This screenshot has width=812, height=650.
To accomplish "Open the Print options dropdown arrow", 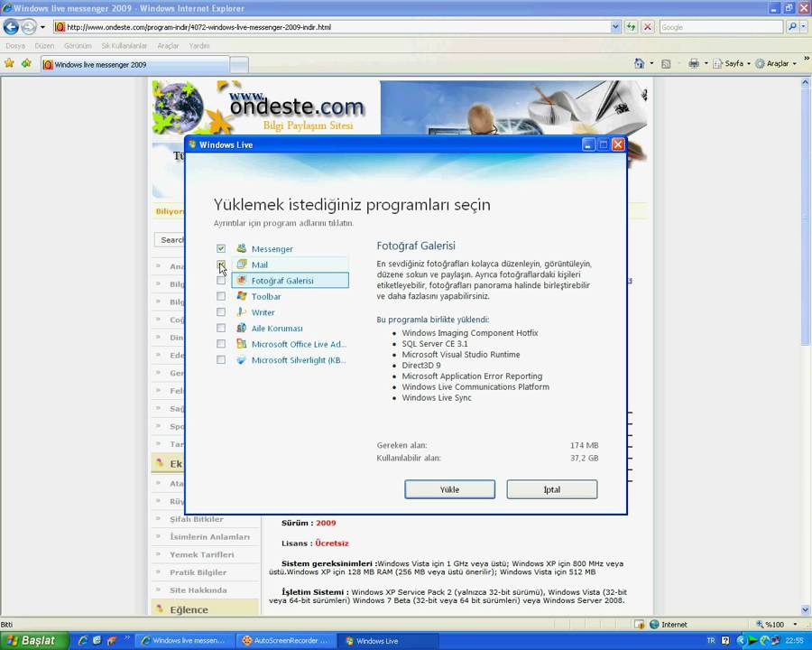I will (706, 64).
